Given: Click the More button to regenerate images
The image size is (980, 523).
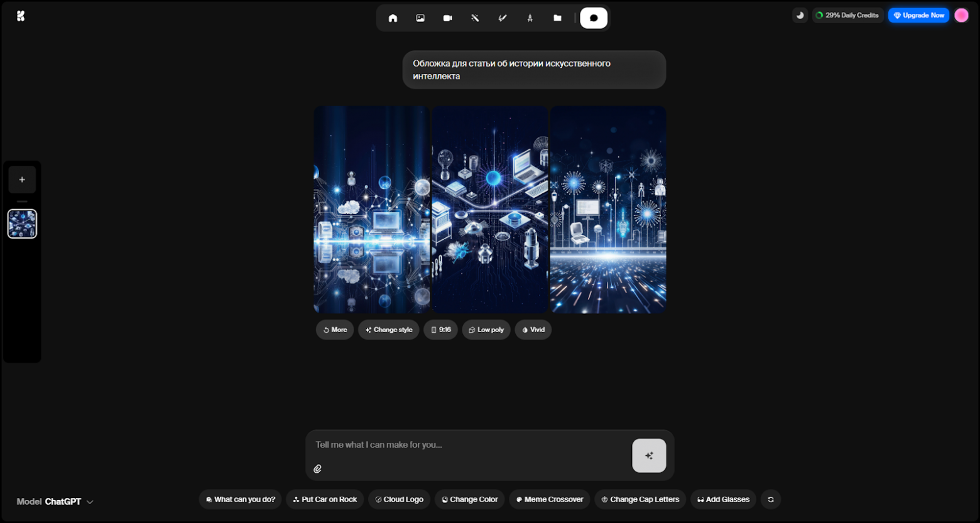Looking at the screenshot, I should coord(334,330).
